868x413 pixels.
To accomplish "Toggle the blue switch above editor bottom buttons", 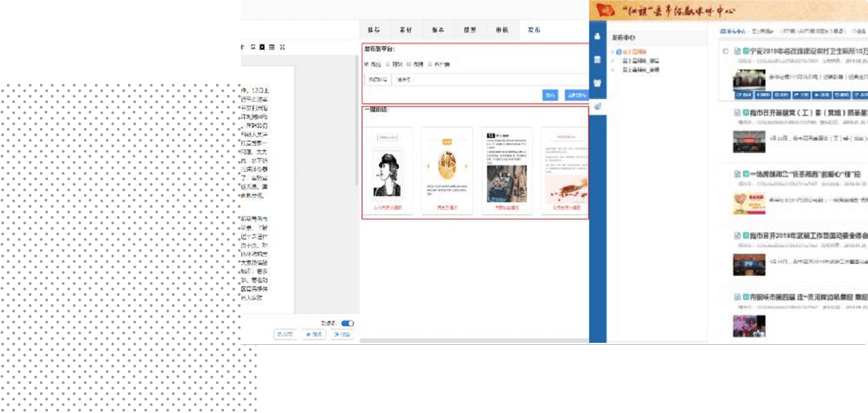I will [347, 323].
